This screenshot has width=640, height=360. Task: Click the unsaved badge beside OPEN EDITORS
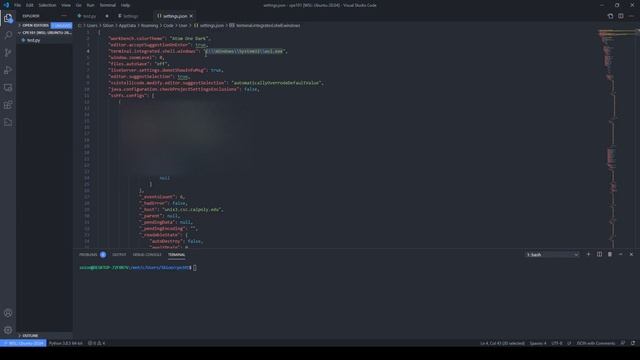(x=61, y=25)
